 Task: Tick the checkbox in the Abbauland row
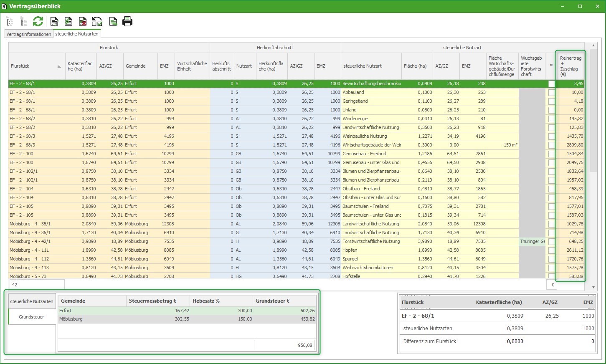(x=551, y=93)
